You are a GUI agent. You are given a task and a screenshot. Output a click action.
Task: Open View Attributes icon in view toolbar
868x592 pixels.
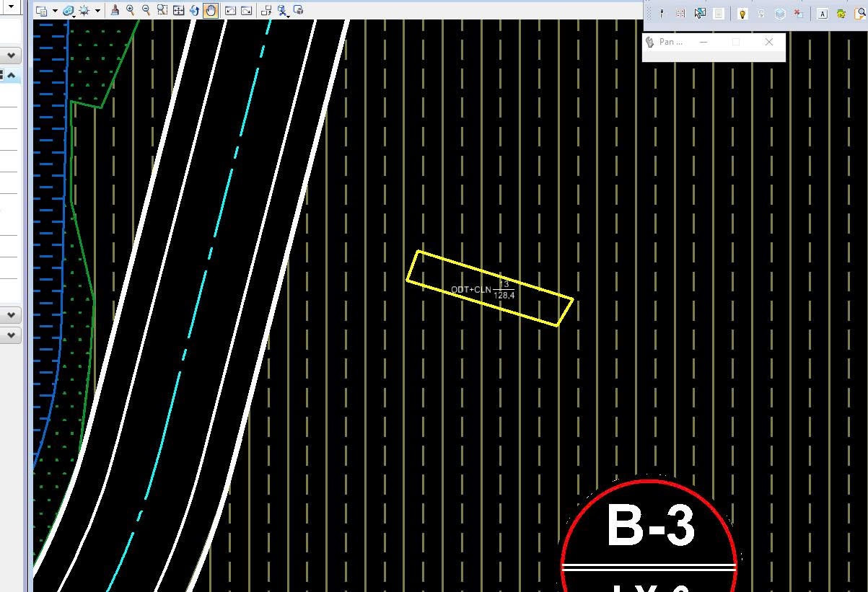click(x=41, y=11)
